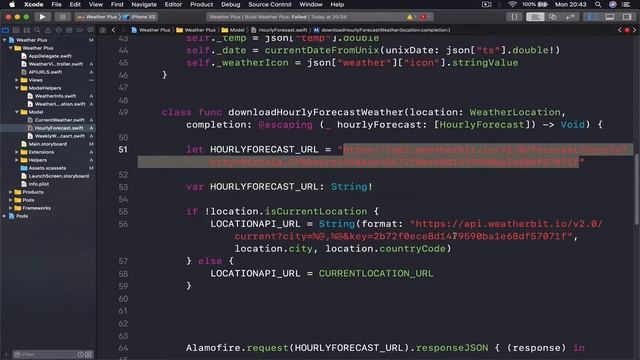This screenshot has height=360, width=640.
Task: Collapse the Weather Plus project root
Action: [4, 40]
